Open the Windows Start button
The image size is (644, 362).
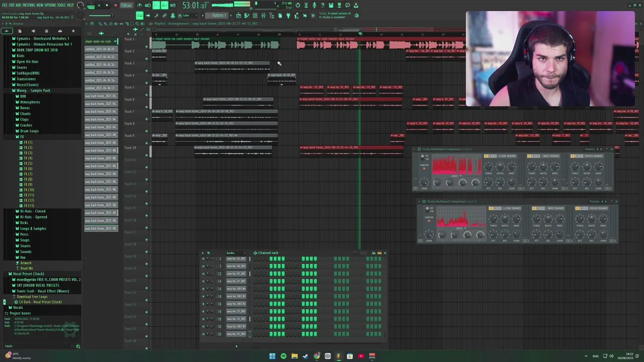272,356
